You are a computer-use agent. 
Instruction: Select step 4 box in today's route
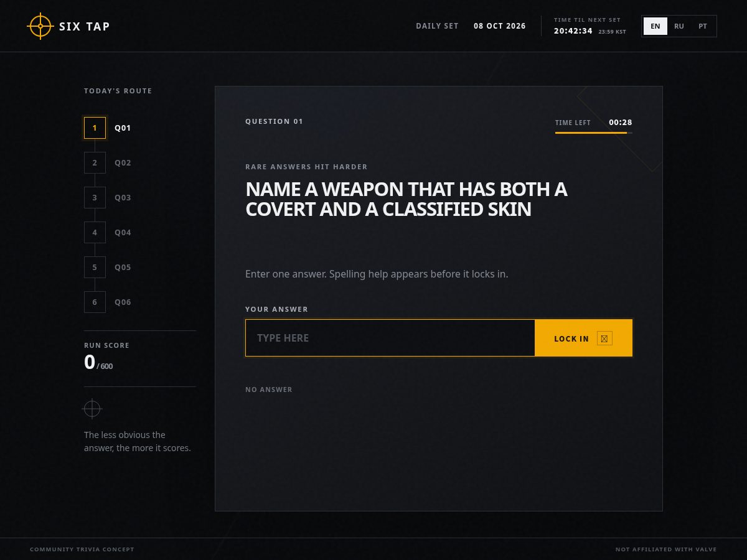pos(95,232)
